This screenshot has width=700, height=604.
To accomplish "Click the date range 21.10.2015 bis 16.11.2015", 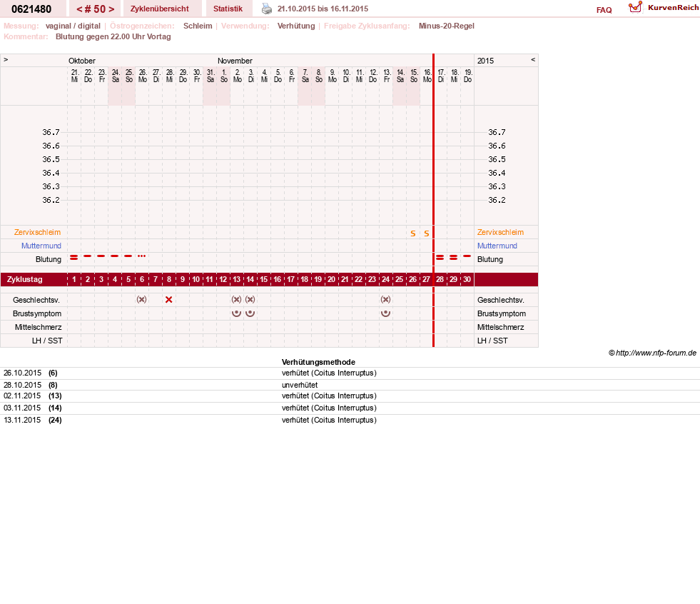I will pyautogui.click(x=323, y=9).
